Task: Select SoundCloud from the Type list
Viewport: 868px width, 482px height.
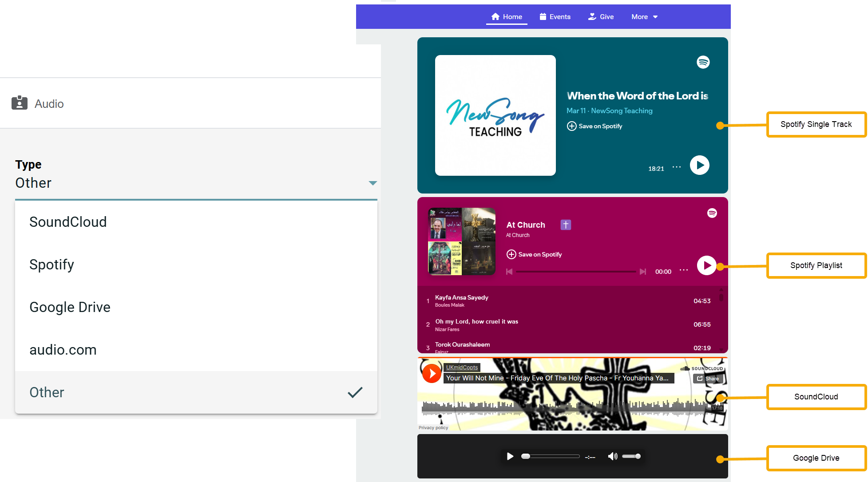Action: tap(196, 222)
